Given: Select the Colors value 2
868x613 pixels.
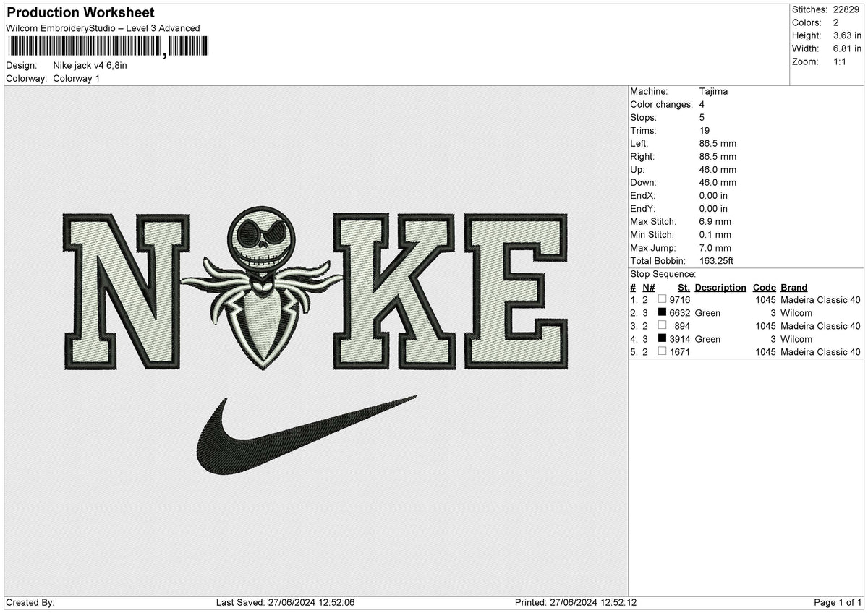Looking at the screenshot, I should point(836,22).
